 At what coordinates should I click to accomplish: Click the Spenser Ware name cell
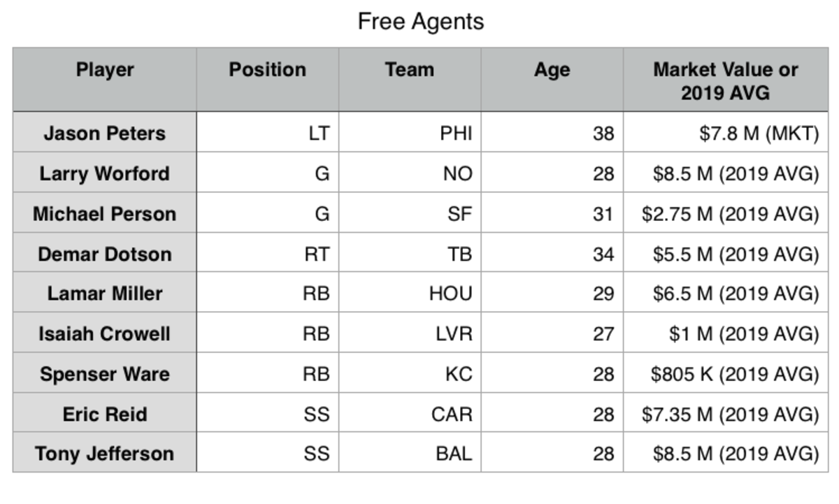105,373
